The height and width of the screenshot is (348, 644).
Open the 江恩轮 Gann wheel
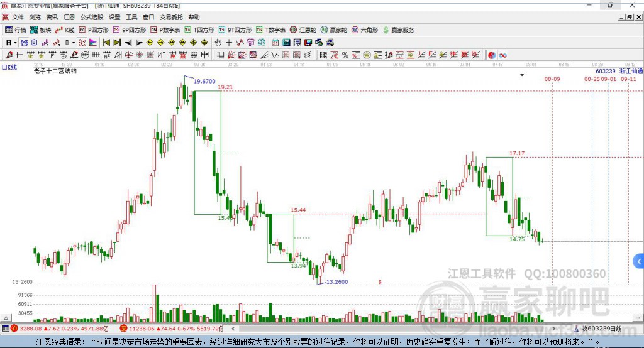pos(303,30)
